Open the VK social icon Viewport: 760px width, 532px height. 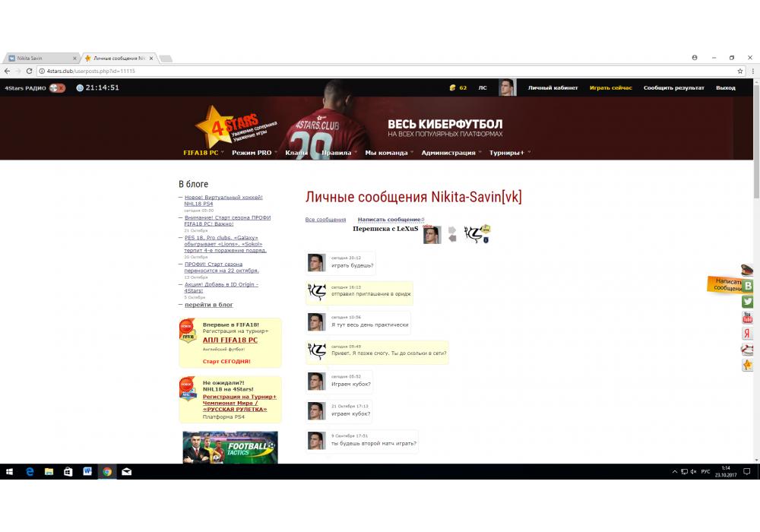[x=748, y=286]
